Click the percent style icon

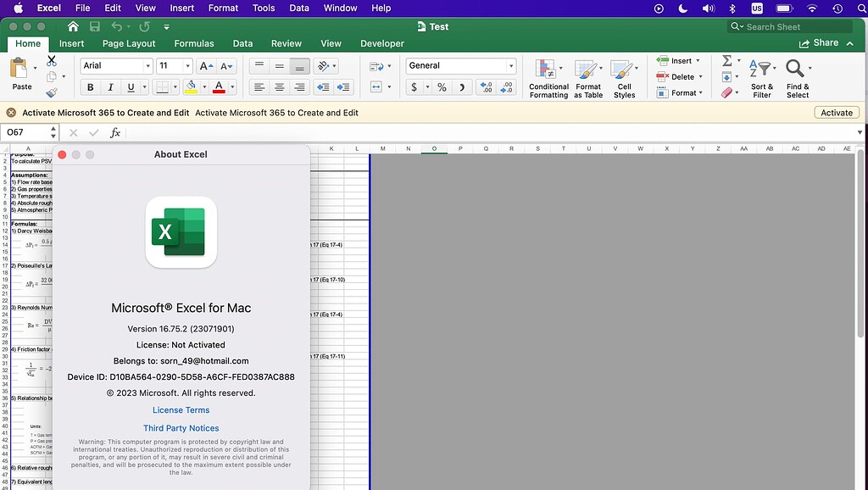coord(441,86)
